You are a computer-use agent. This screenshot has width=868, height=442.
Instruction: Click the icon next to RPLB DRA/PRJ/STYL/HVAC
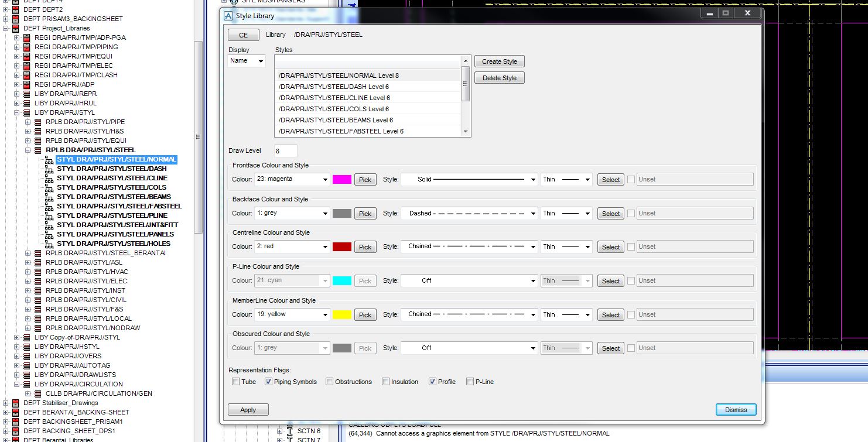38,272
